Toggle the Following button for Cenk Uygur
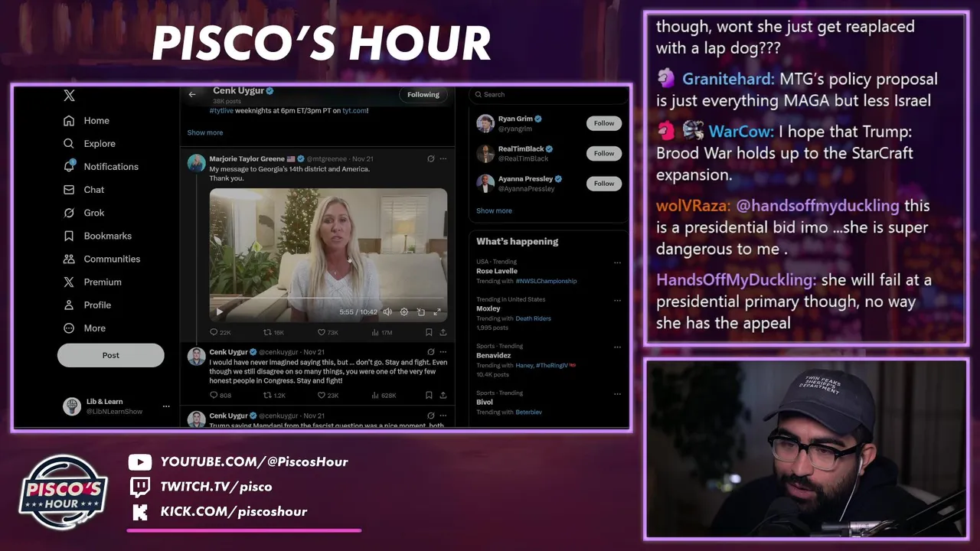980x551 pixels. point(423,94)
